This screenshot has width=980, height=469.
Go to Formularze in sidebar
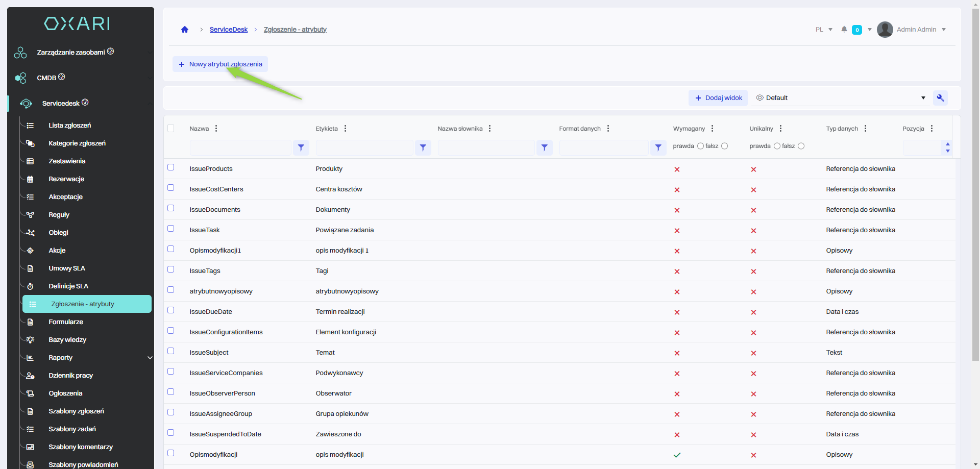[66, 322]
